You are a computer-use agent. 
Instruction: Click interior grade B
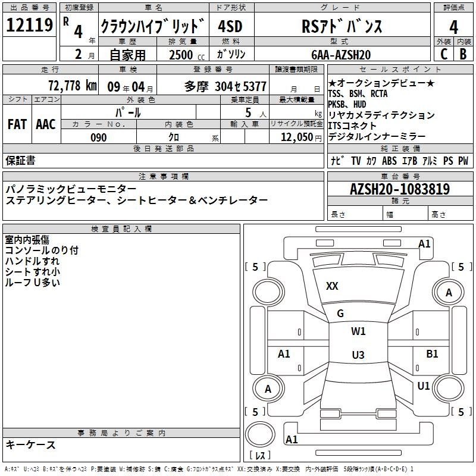pos(464,54)
